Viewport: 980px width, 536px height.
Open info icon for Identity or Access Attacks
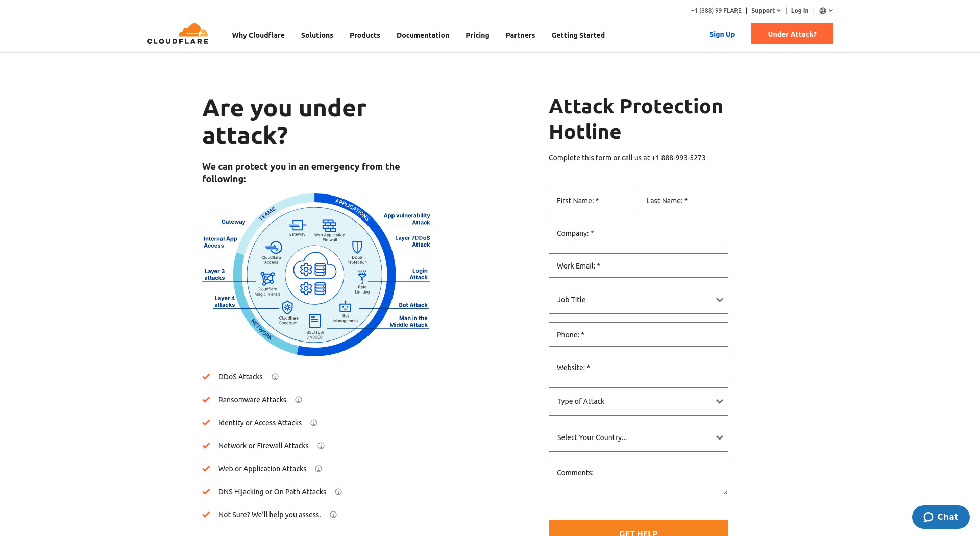pos(314,423)
